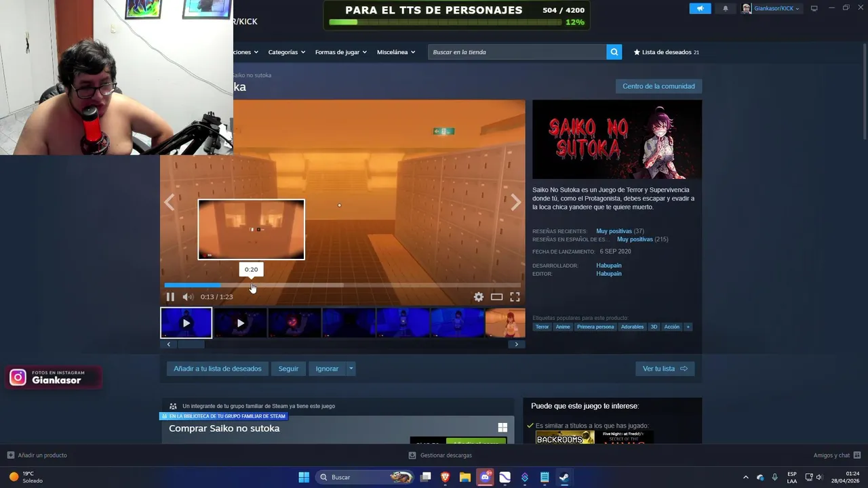Screen dimensions: 868x488
Task: Mute the trailer volume
Action: [188, 297]
